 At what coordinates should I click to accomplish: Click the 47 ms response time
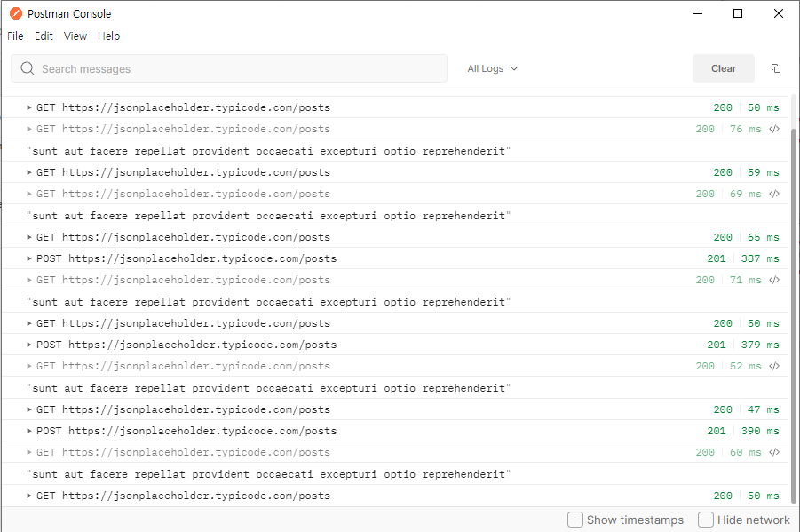pyautogui.click(x=764, y=410)
